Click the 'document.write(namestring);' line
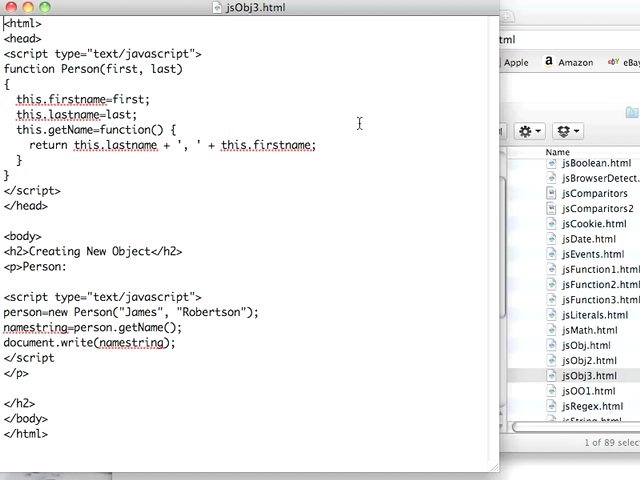Screen dimensions: 640x480 click(x=89, y=342)
